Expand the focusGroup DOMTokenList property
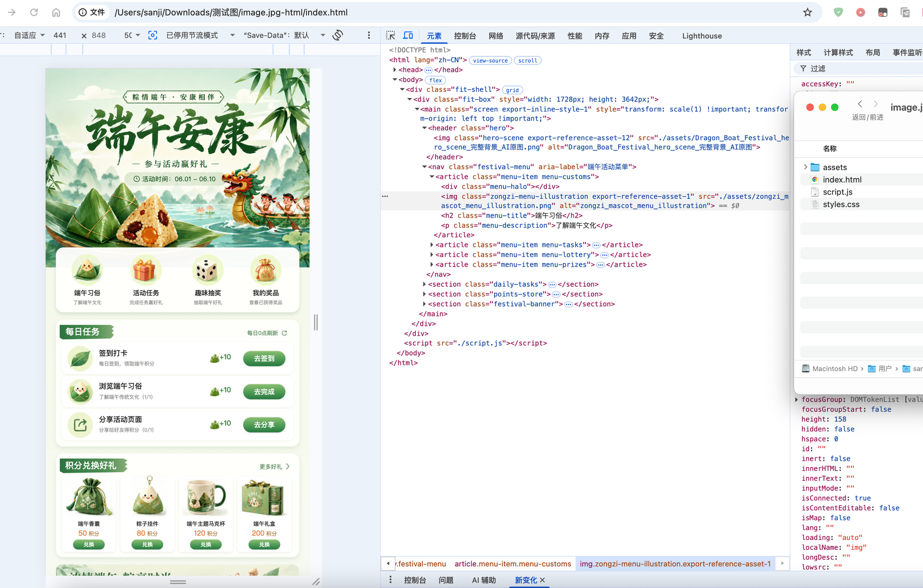 [x=797, y=400]
